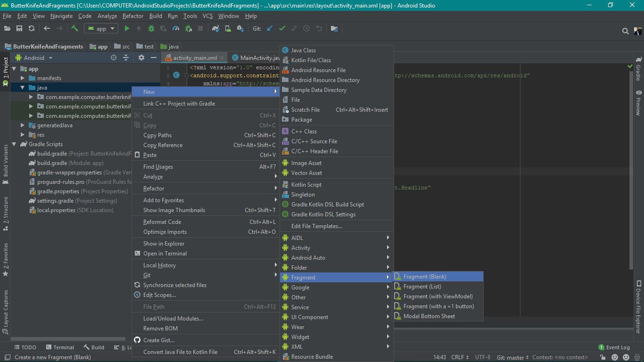Open UTF-8 encoding selector

coord(483,357)
